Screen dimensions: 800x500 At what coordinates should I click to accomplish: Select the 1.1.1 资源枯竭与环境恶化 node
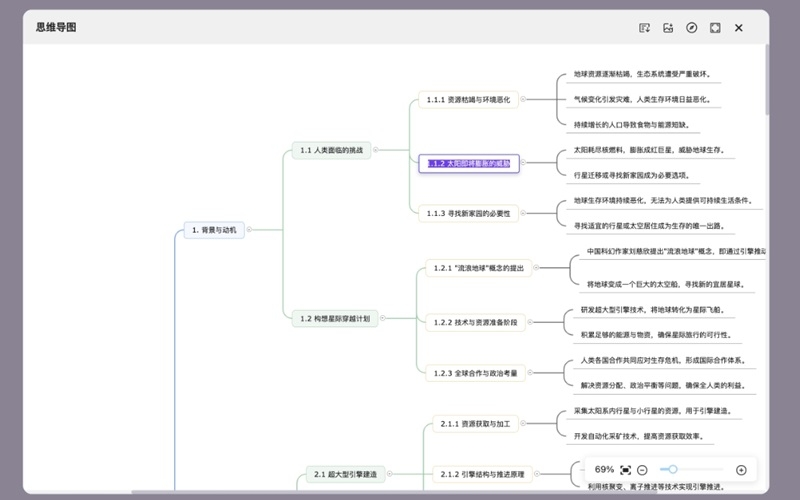(x=468, y=99)
